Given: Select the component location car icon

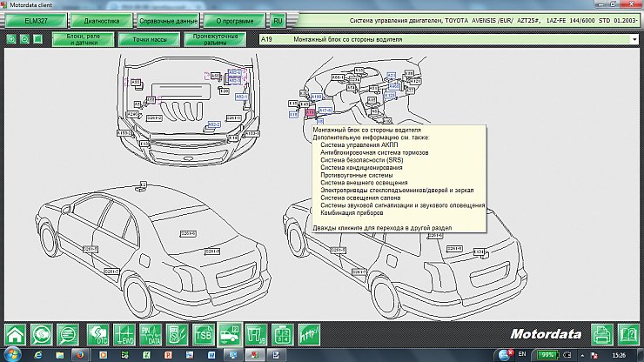Looking at the screenshot, I should click(x=230, y=334).
